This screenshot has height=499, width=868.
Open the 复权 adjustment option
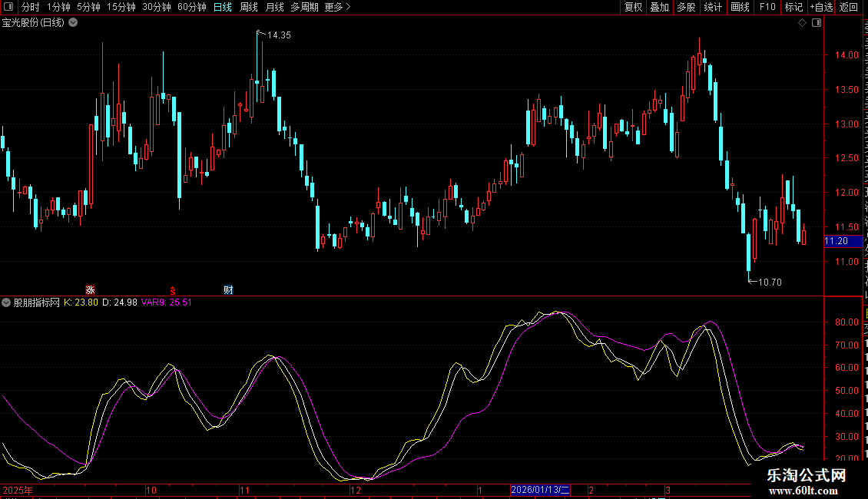click(x=633, y=7)
